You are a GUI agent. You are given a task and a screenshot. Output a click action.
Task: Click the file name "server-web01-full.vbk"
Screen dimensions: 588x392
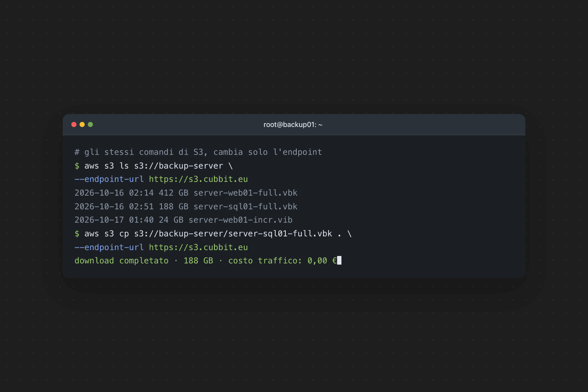(245, 193)
